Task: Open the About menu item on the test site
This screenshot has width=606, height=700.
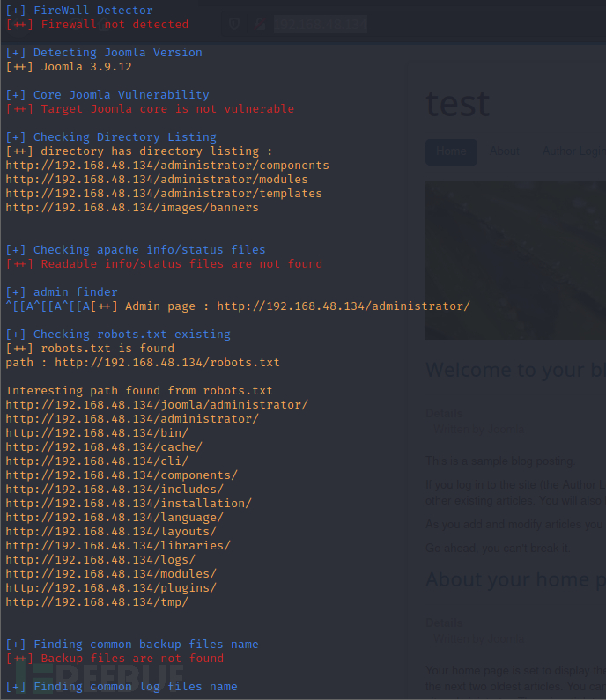Action: (x=505, y=151)
